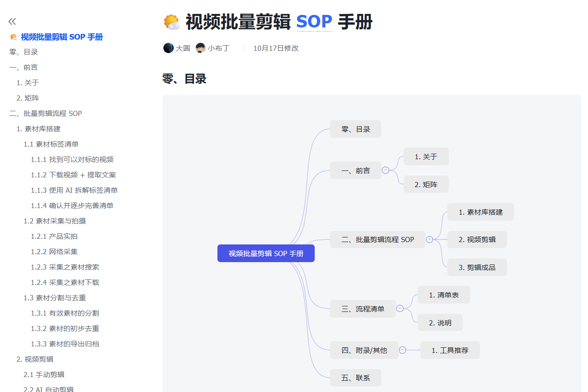Click the sun-cloud emoji beside the page title
This screenshot has width=588, height=392.
[172, 22]
